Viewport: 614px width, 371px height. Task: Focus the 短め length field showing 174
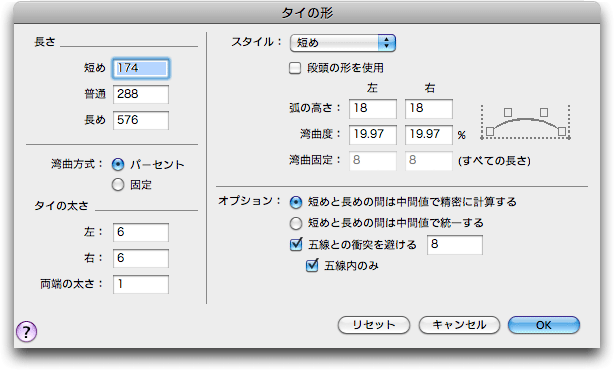[x=141, y=68]
